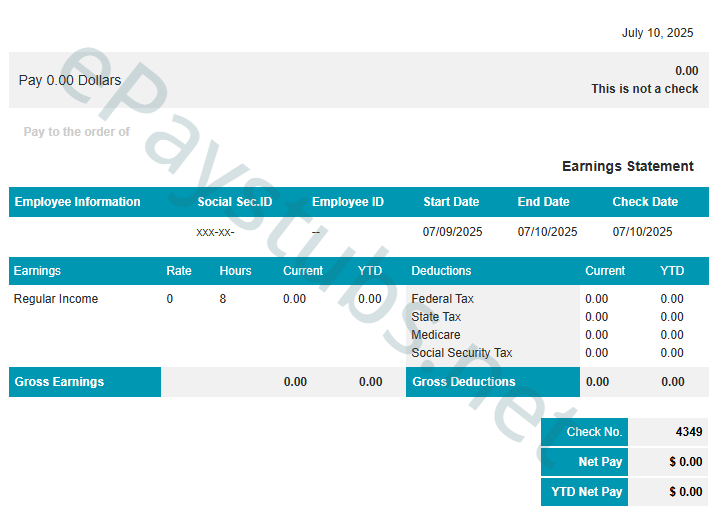Click the 'Social Security Tax' deduction row
This screenshot has width=719, height=528.
click(x=461, y=353)
